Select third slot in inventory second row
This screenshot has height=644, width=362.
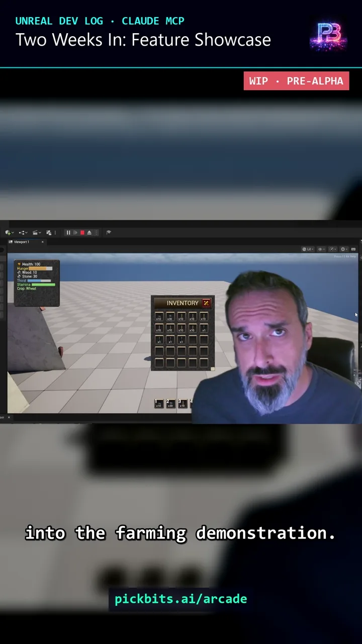[x=181, y=328]
